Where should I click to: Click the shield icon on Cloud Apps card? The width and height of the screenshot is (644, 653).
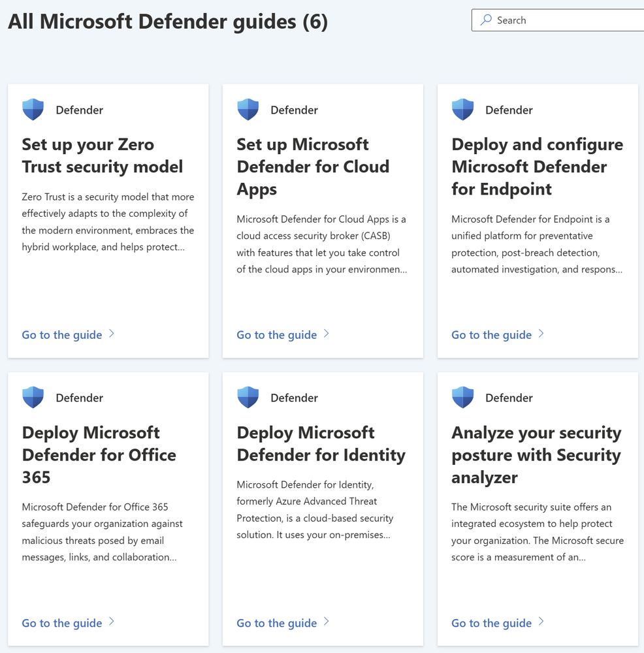(248, 110)
